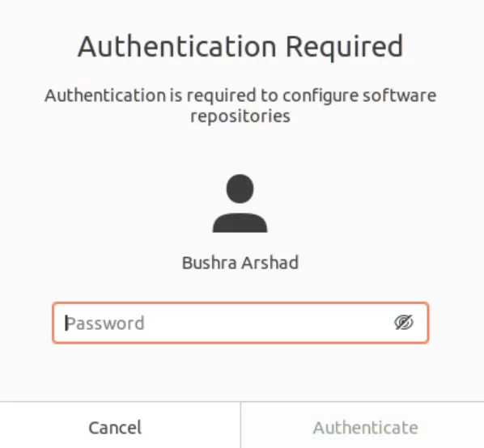Click the Authentication Required heading
484x448 pixels.
[240, 47]
